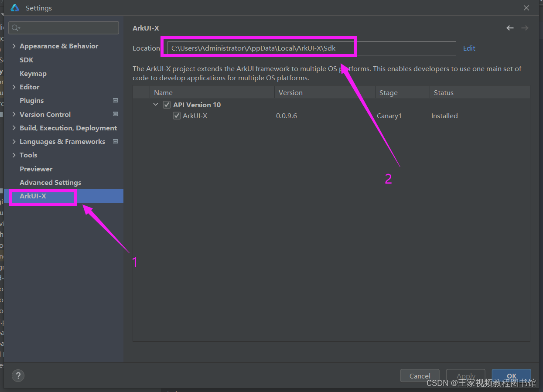Click the ArkUI-X SDK Location path field
Viewport: 543px width, 392px height.
coord(311,48)
